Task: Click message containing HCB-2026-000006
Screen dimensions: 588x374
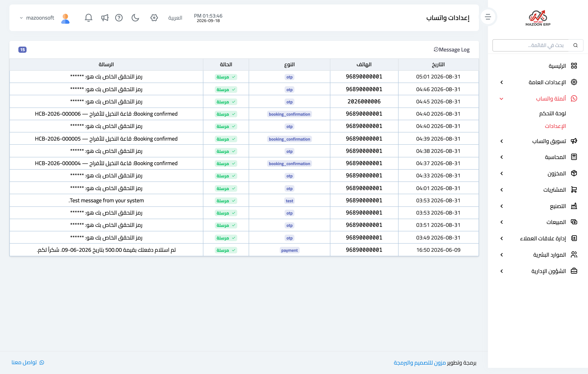Action: point(106,114)
